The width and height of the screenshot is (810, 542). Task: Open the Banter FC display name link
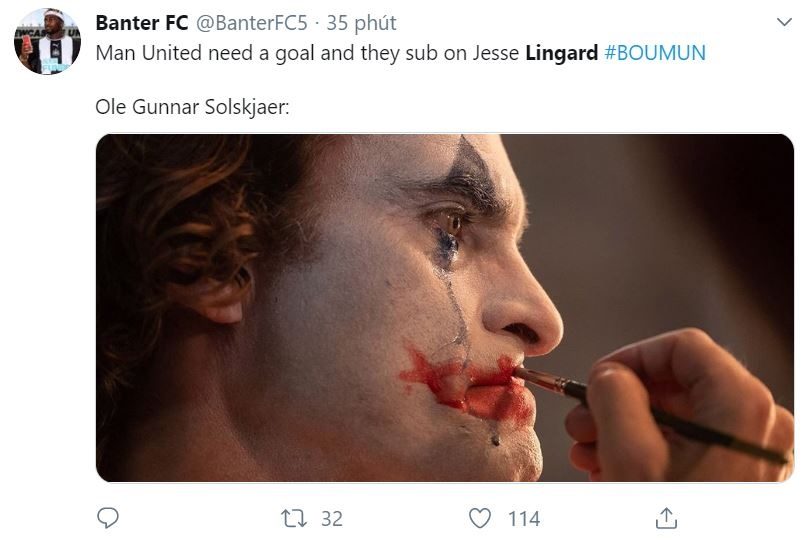(141, 22)
